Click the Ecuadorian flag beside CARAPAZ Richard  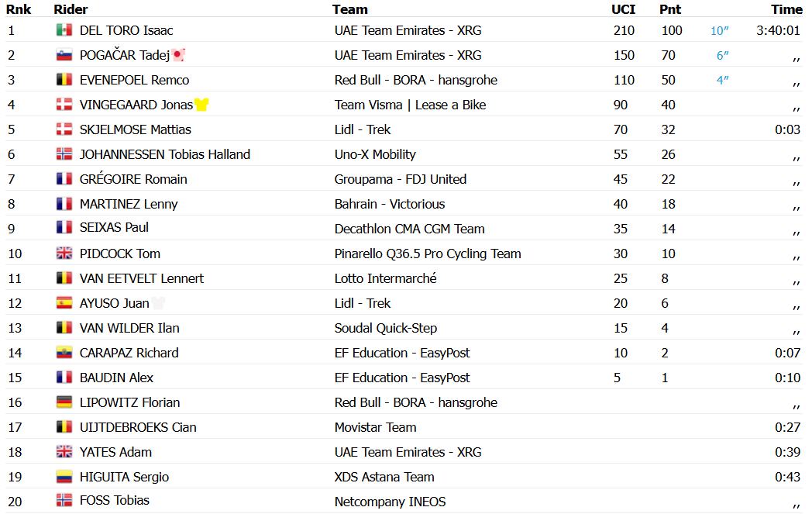pos(64,352)
